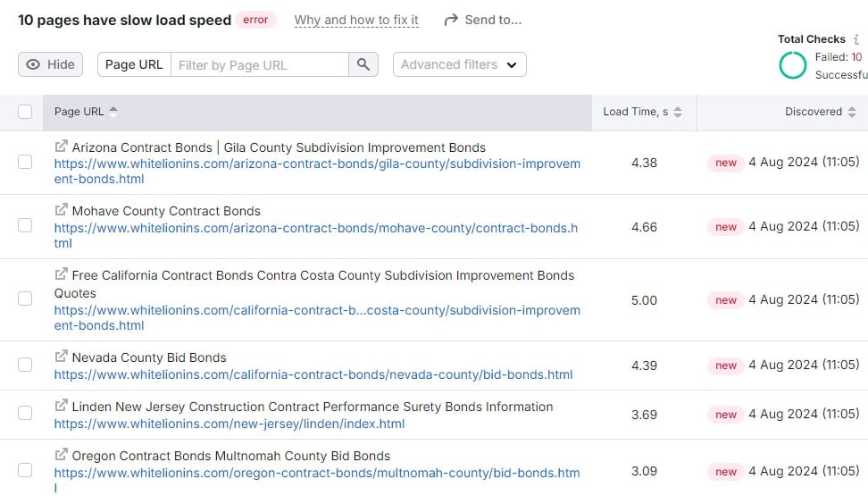
Task: Sort by the Load Time column arrows
Action: tap(678, 112)
